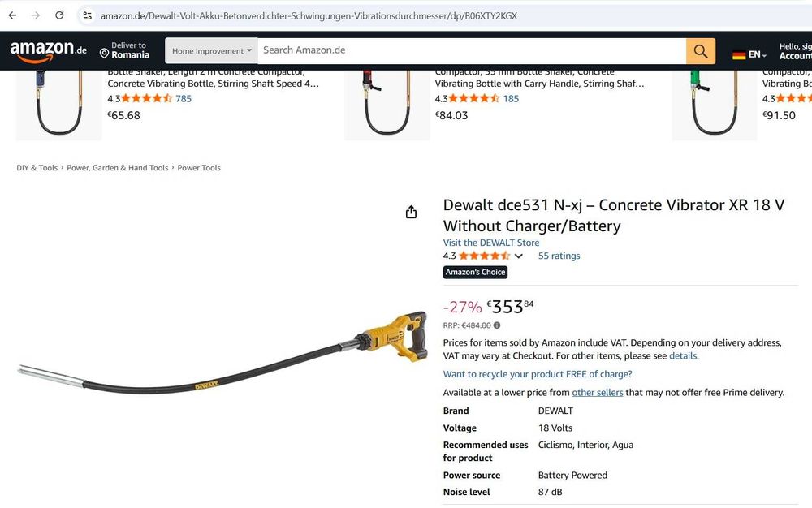Click the other sellers link
The height and width of the screenshot is (508, 812).
[597, 393]
